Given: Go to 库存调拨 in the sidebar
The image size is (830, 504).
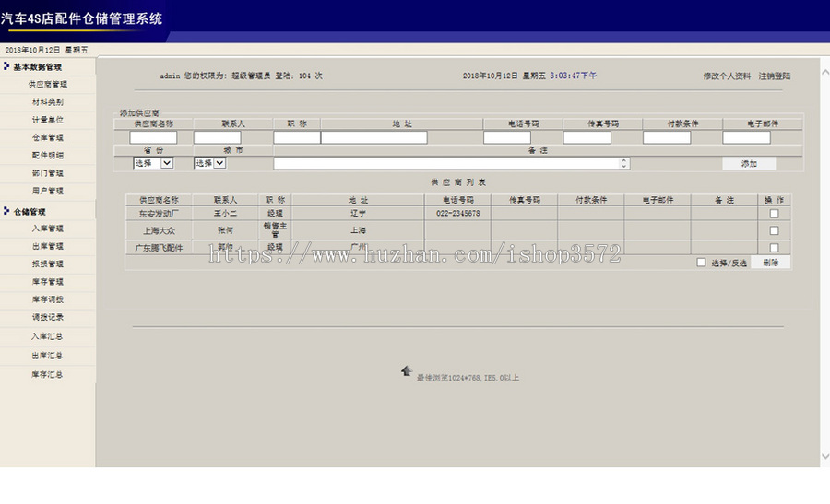Looking at the screenshot, I should click(48, 299).
